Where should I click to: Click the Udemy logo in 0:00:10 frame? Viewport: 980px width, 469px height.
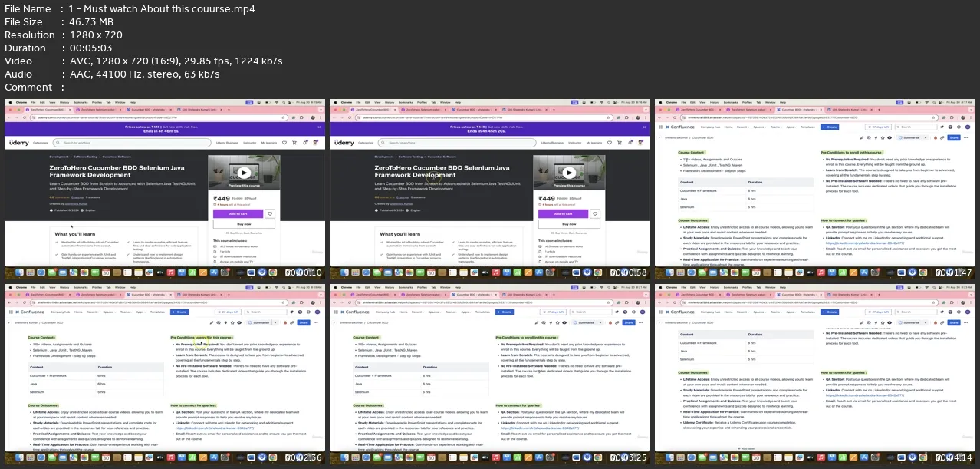tap(19, 143)
